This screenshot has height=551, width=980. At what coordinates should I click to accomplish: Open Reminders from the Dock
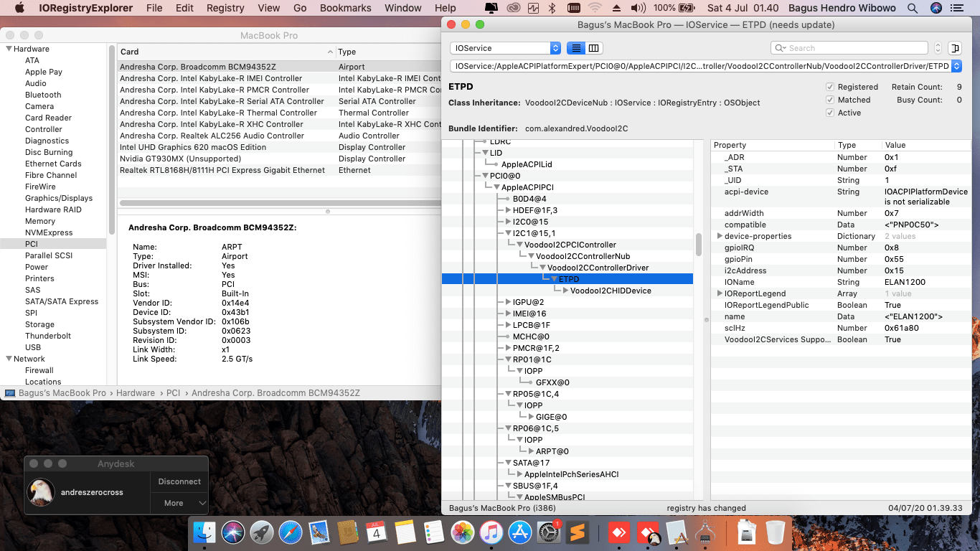point(434,533)
